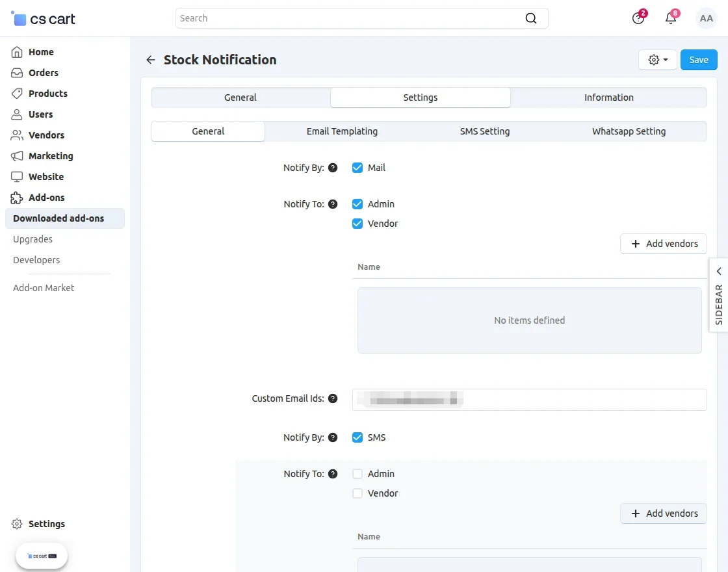The width and height of the screenshot is (728, 572).
Task: Open the Users section
Action: pyautogui.click(x=40, y=114)
